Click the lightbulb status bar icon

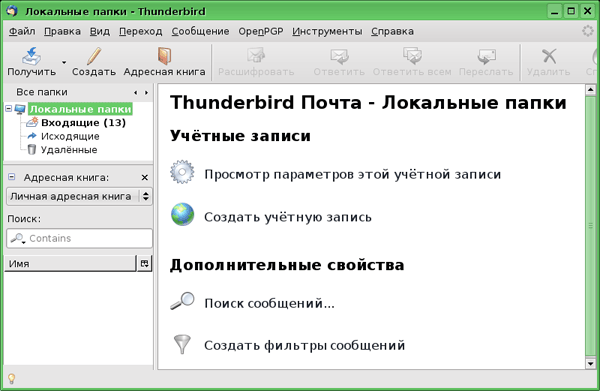tap(11, 379)
